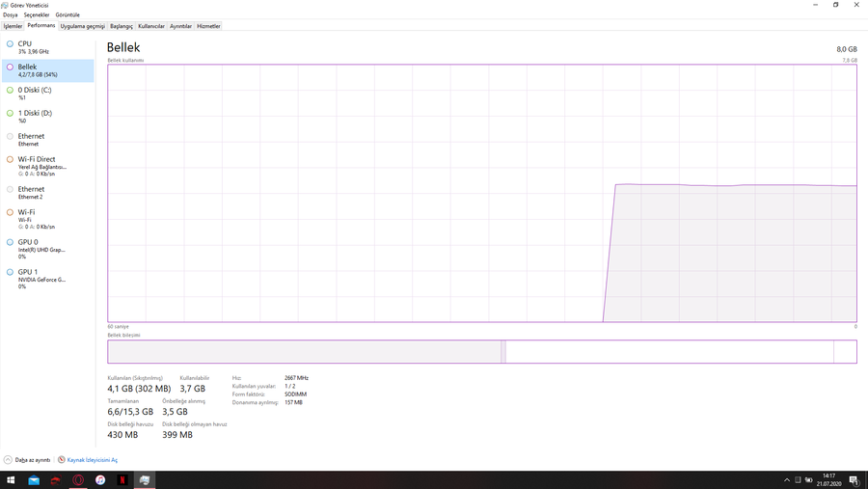Click the memory usage graph area
This screenshot has height=489, width=868.
[482, 193]
